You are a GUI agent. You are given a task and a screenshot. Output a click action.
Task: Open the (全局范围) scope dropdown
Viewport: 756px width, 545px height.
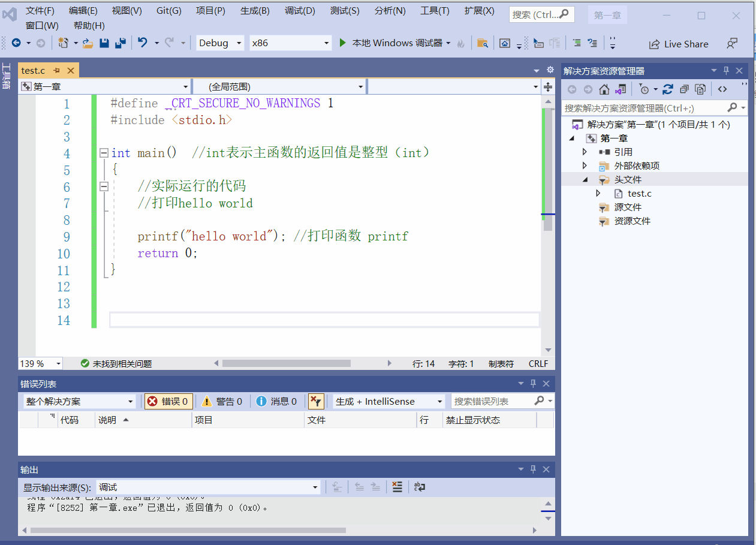279,87
